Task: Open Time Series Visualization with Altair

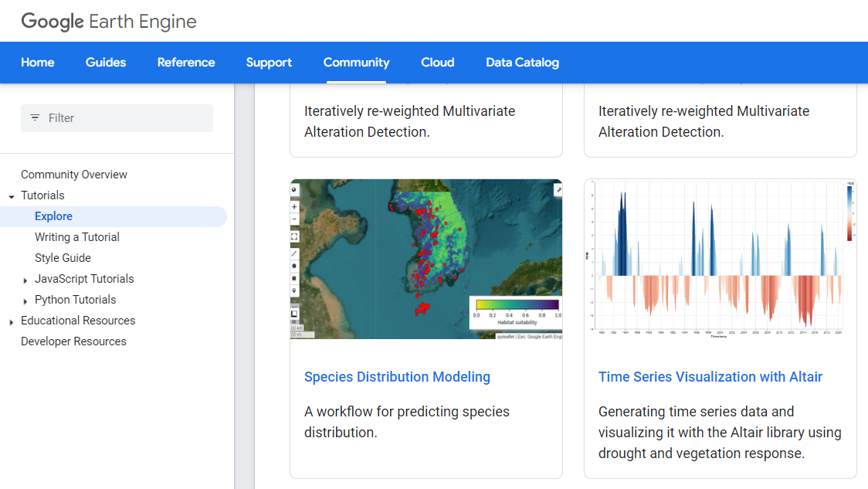Action: tap(710, 377)
